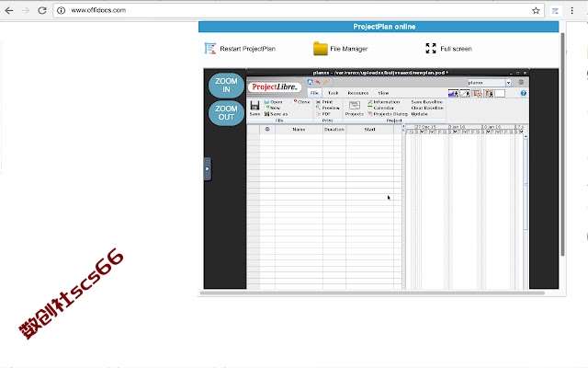
Task: Click the ZOOM IN round button
Action: 226,86
